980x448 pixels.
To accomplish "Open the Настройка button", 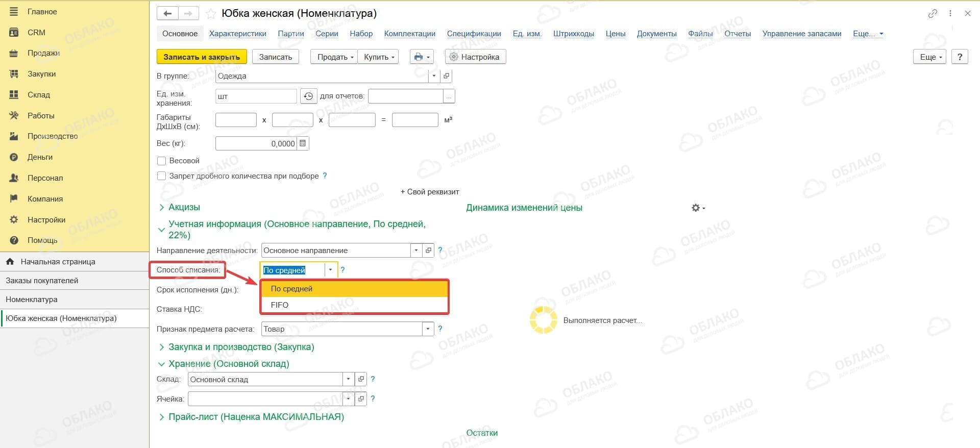I will point(475,57).
